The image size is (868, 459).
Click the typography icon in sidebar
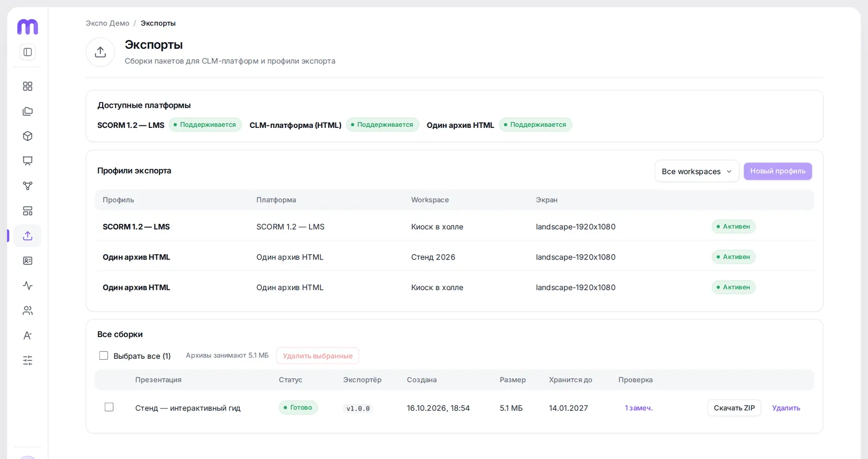(28, 335)
